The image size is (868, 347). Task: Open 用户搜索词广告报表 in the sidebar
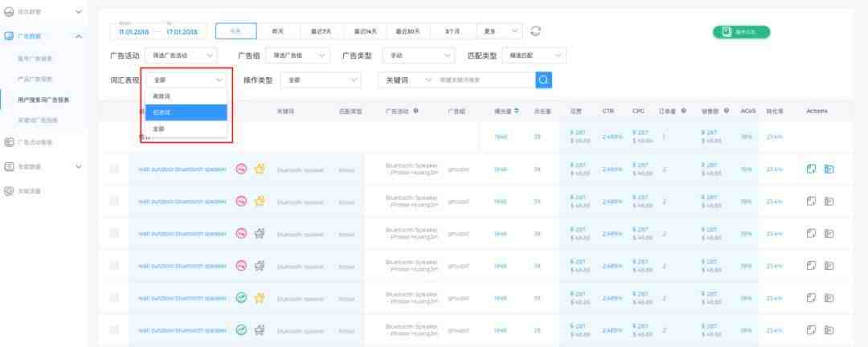(x=48, y=100)
